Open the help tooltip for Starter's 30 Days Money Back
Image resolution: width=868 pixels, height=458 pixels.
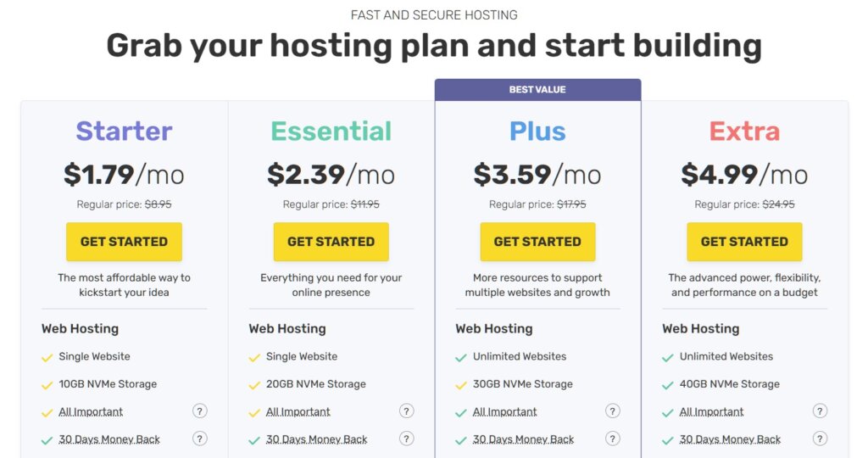(x=200, y=438)
